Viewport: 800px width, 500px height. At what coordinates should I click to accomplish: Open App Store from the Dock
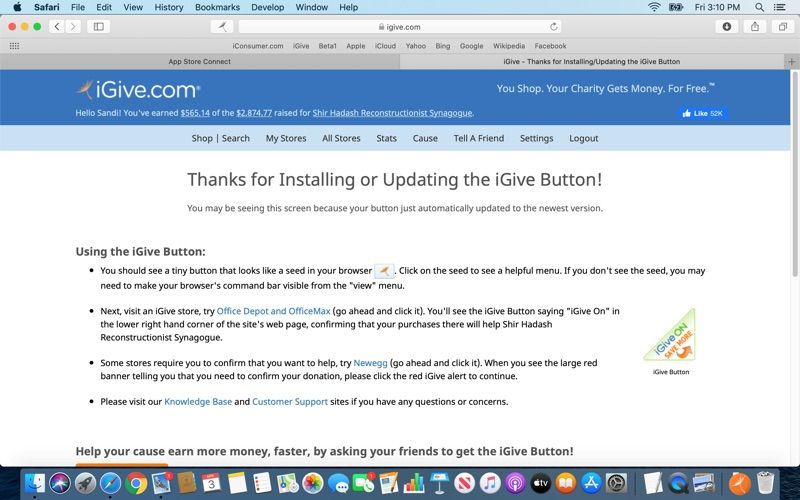click(591, 483)
